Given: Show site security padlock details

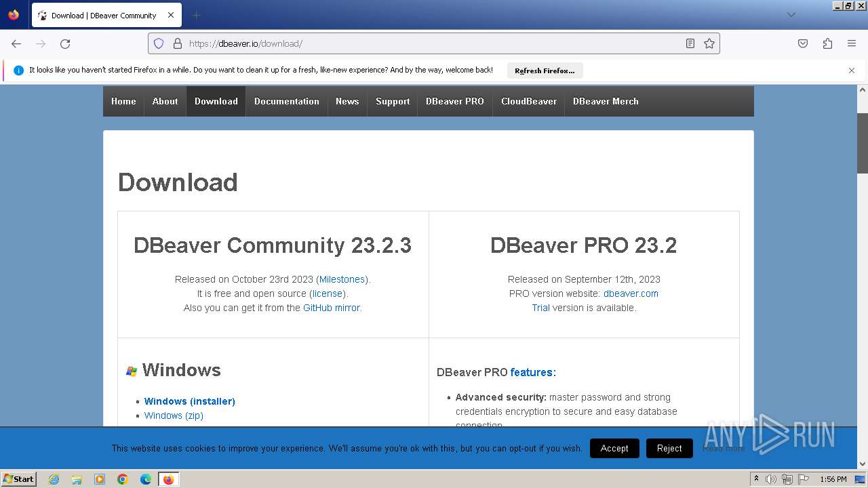Looking at the screenshot, I should tap(178, 43).
